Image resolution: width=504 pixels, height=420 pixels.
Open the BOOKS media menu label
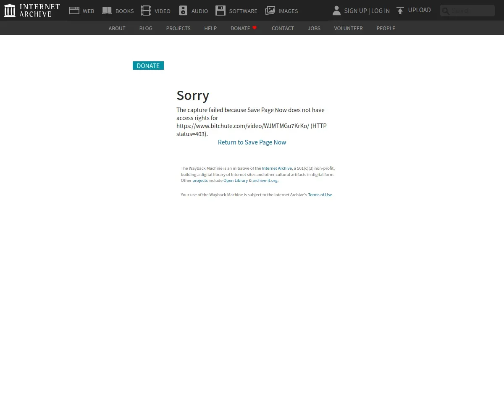tap(125, 11)
